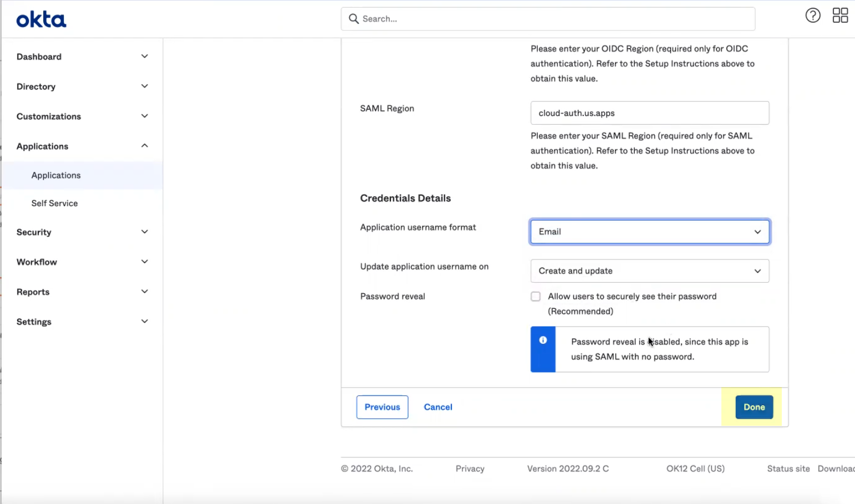
Task: Open the Privacy footer link
Action: click(x=470, y=469)
